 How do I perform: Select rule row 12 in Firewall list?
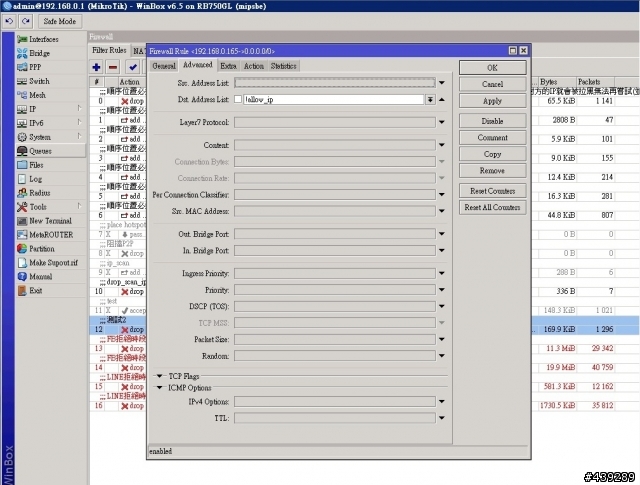118,329
